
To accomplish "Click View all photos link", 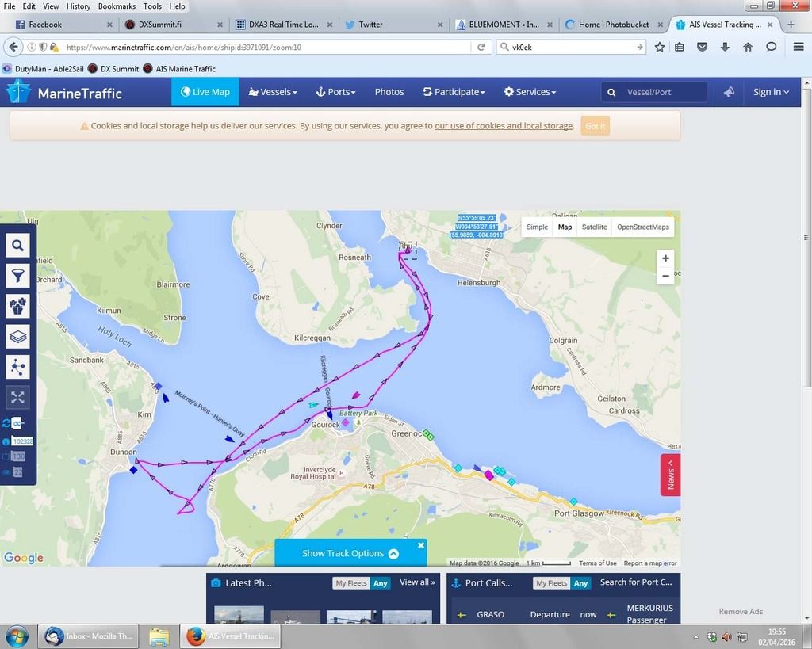I will [x=417, y=582].
